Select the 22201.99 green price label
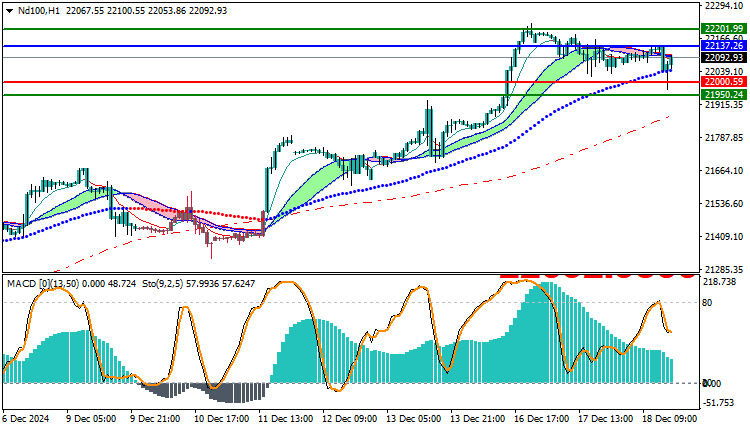 (724, 29)
